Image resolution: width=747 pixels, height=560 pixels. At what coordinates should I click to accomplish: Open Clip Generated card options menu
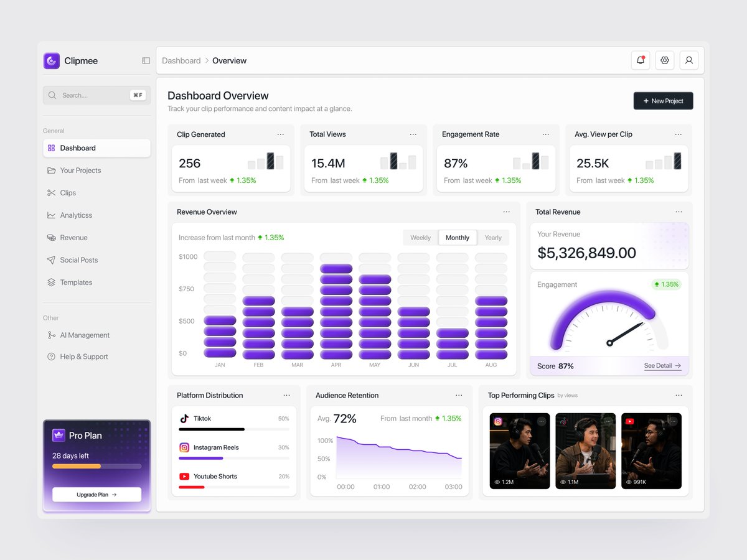[x=281, y=134]
